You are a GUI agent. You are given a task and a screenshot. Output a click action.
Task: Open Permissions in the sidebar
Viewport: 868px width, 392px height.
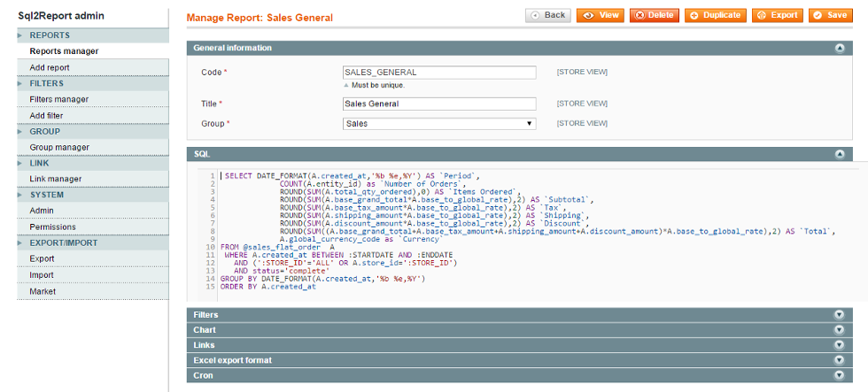coord(53,227)
